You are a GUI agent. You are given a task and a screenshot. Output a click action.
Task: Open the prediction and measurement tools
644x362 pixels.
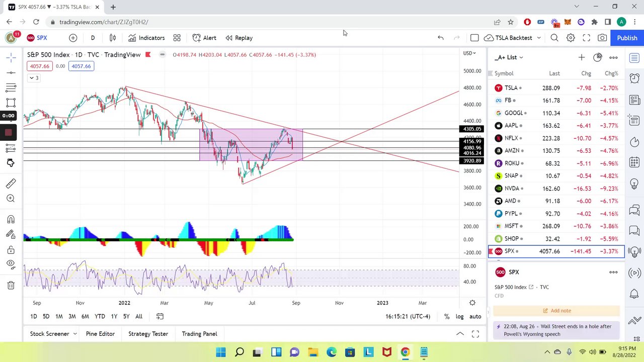[x=11, y=148]
